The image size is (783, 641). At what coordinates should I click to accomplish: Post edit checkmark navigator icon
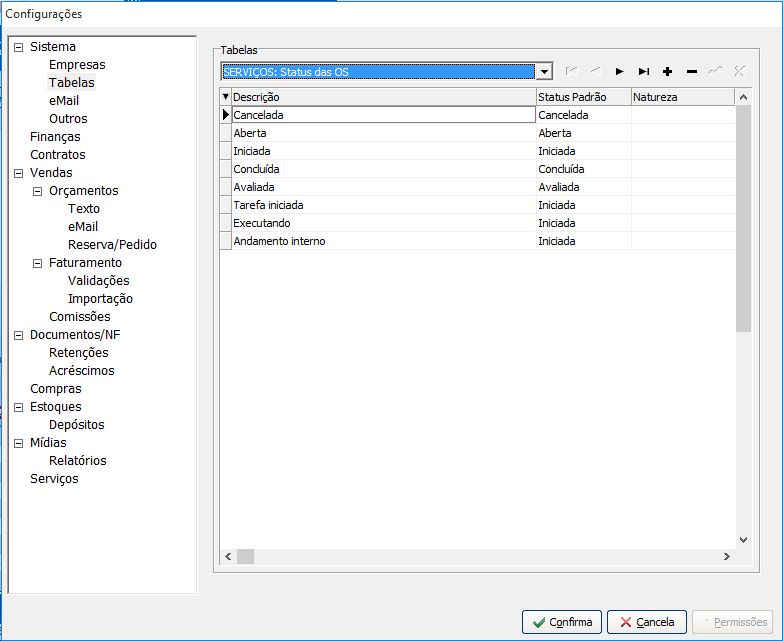click(x=716, y=71)
